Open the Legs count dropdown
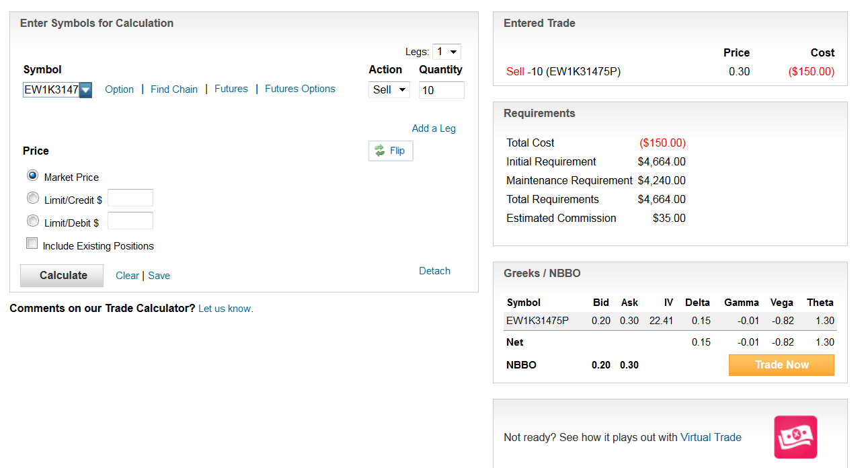This screenshot has height=468, width=868. tap(446, 52)
